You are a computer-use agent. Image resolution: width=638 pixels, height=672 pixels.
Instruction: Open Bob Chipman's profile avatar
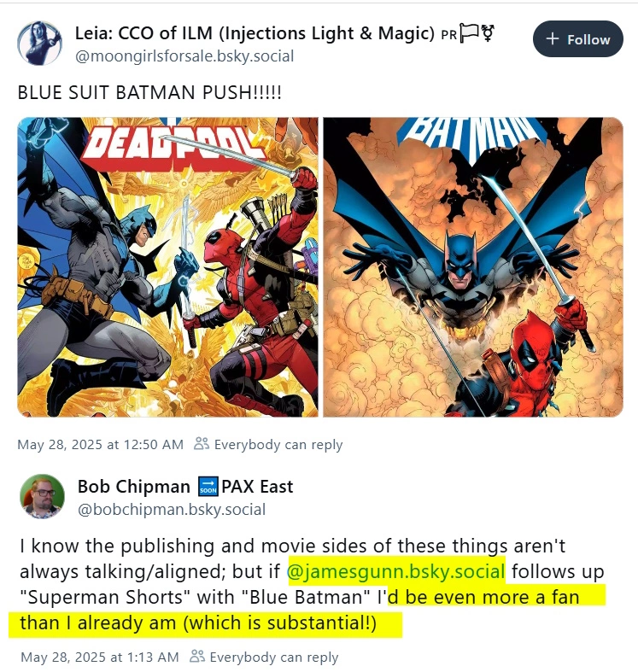pos(42,496)
